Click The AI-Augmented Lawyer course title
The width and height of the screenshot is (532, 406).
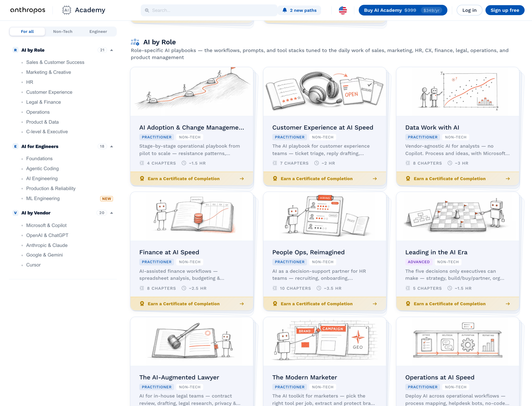tap(179, 378)
